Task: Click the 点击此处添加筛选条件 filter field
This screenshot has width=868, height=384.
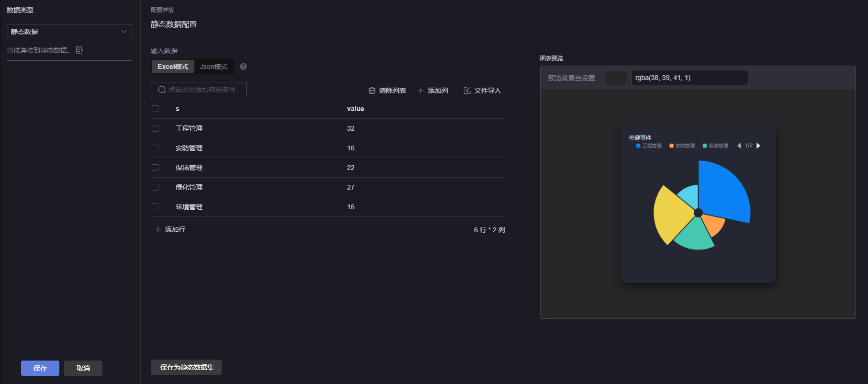Action: 199,90
